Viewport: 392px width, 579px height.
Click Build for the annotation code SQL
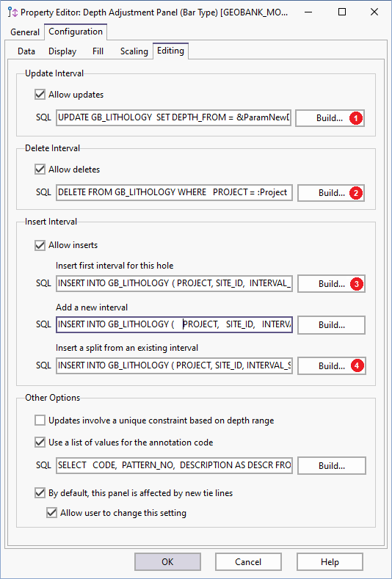(332, 466)
